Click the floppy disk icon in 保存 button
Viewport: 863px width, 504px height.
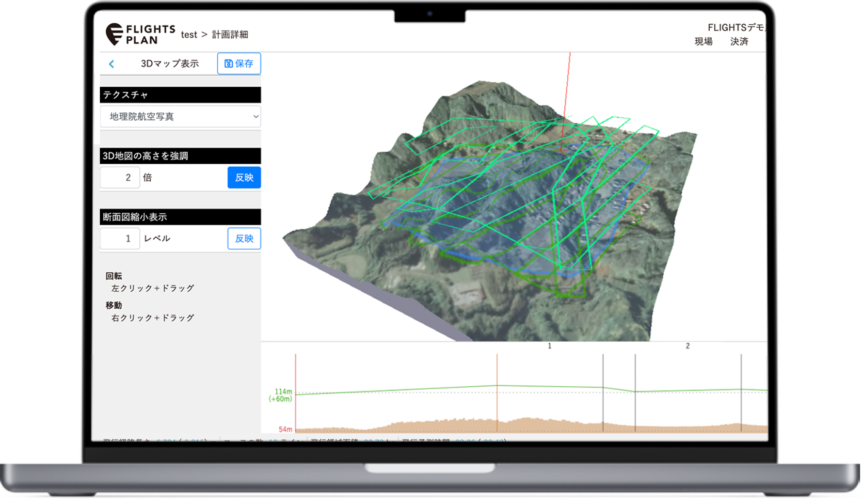[228, 63]
